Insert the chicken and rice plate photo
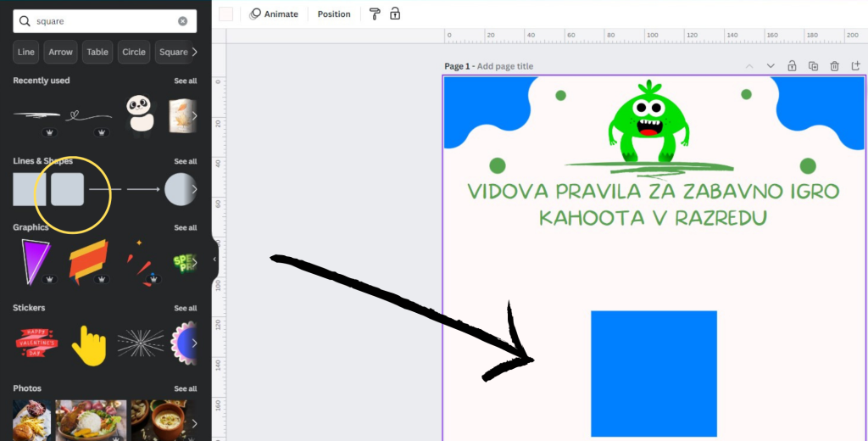This screenshot has width=868, height=441. click(x=91, y=421)
